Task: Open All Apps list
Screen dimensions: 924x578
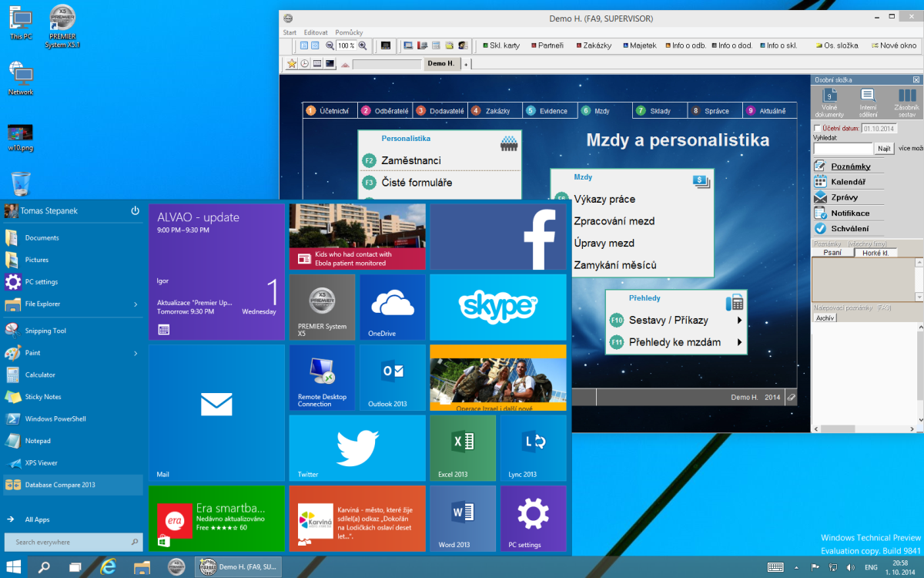Action: 37,519
